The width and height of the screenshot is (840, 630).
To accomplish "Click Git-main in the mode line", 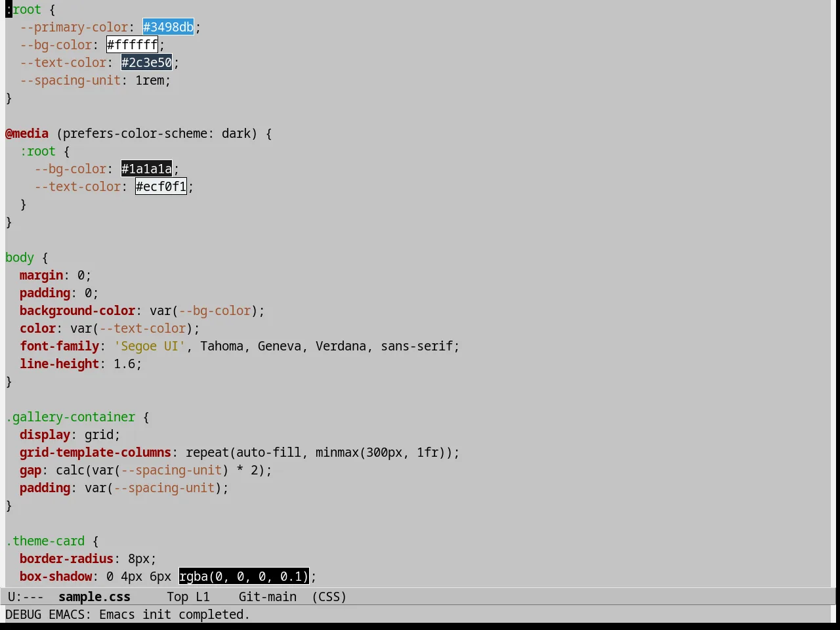I will (x=268, y=597).
